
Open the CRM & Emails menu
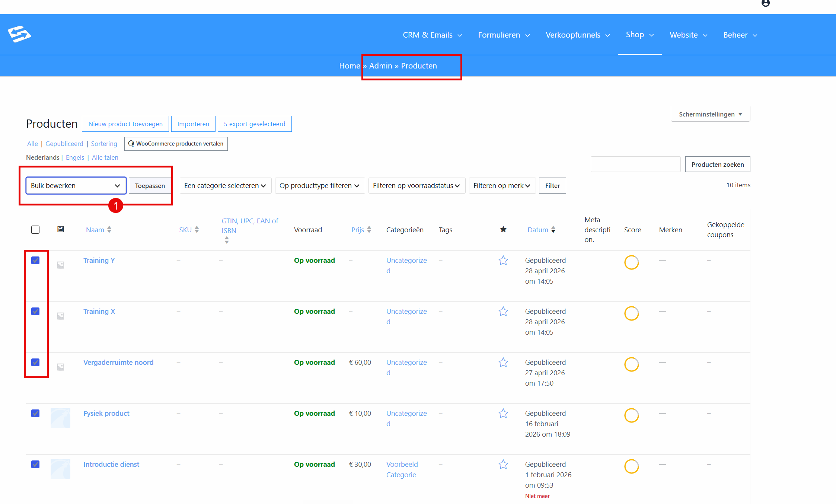pos(433,35)
